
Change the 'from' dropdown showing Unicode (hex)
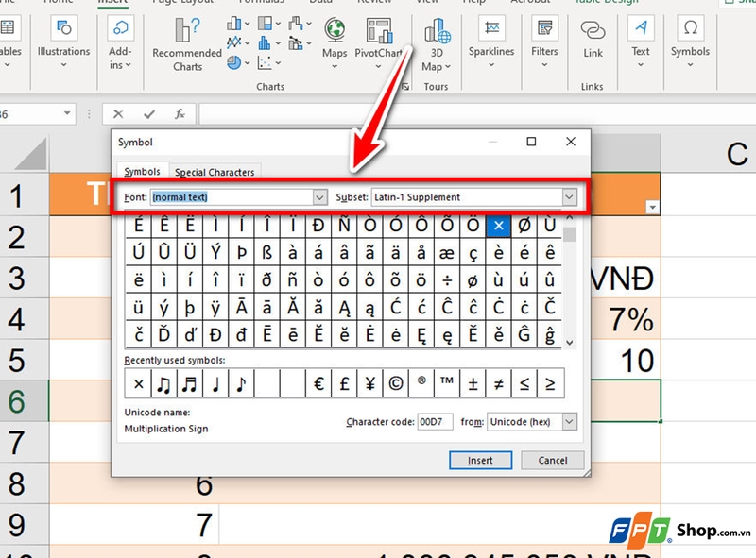(571, 422)
